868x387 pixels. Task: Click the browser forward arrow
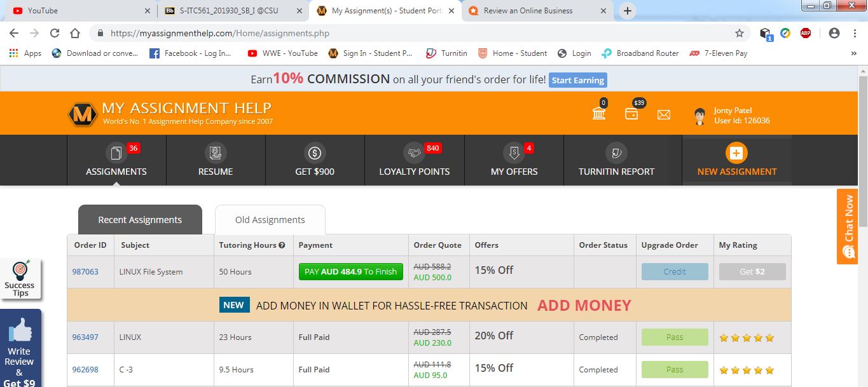coord(34,33)
